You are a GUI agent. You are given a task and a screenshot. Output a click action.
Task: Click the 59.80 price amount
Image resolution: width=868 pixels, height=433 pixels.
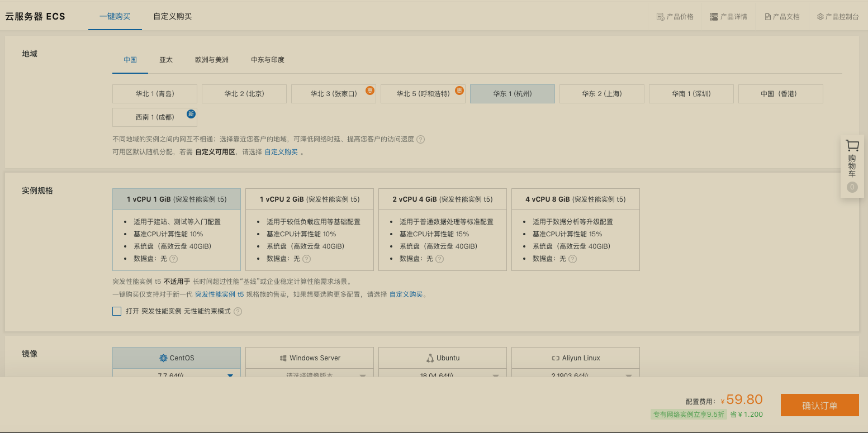744,399
